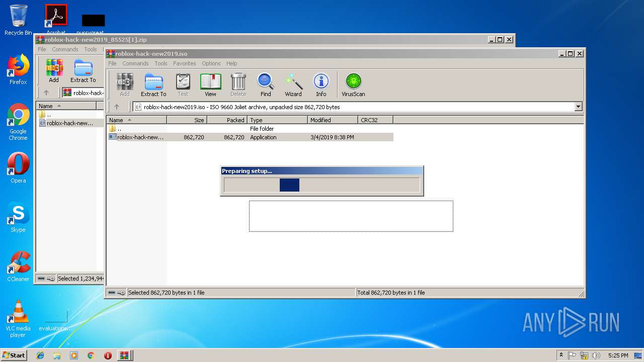Open evaluations desktop file

(x=55, y=320)
